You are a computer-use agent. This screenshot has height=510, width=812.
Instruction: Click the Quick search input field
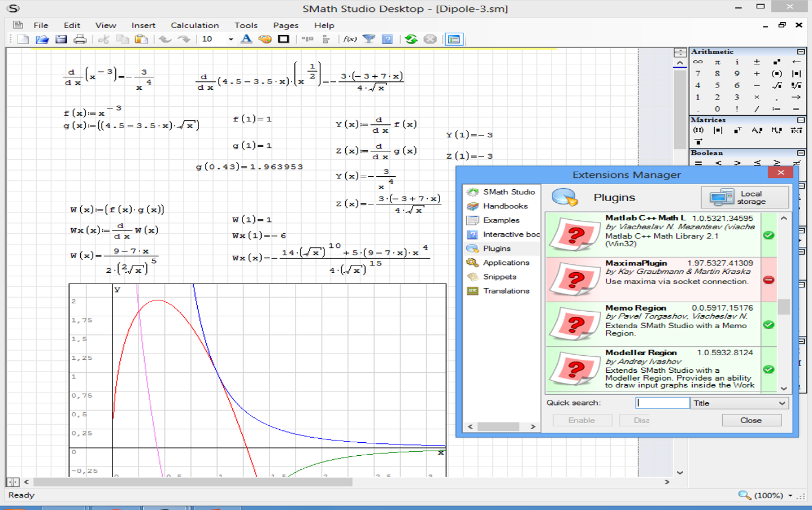pyautogui.click(x=662, y=403)
